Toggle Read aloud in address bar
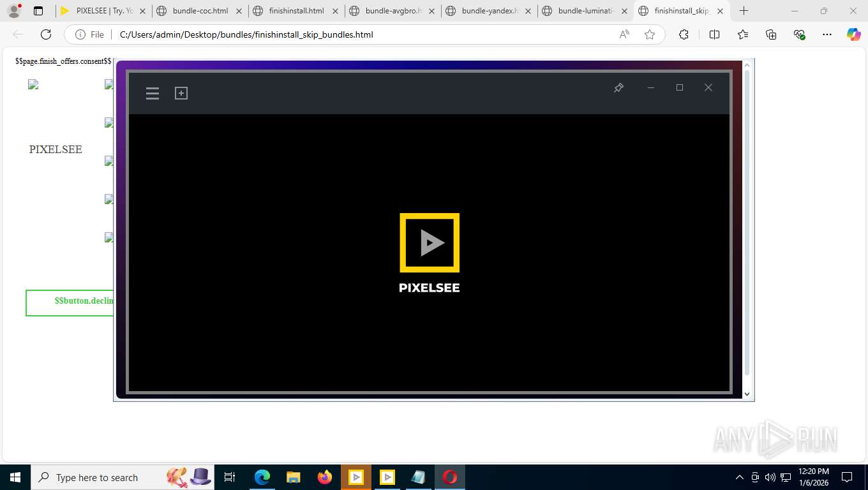Image resolution: width=868 pixels, height=490 pixels. (624, 34)
